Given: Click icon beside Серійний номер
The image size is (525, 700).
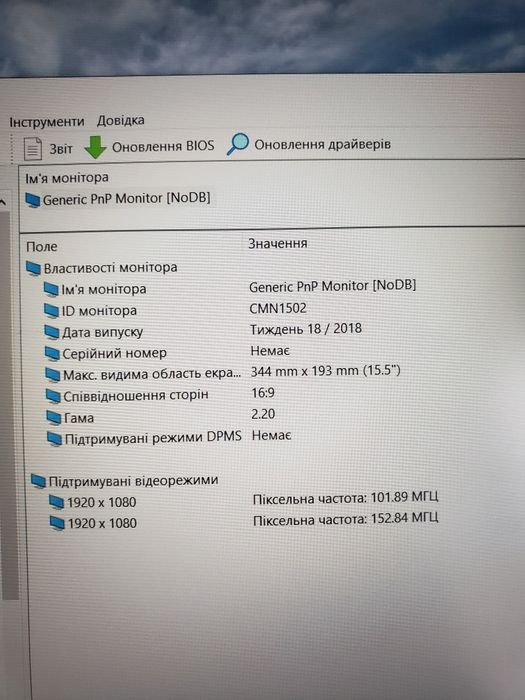Looking at the screenshot, I should click(x=52, y=353).
